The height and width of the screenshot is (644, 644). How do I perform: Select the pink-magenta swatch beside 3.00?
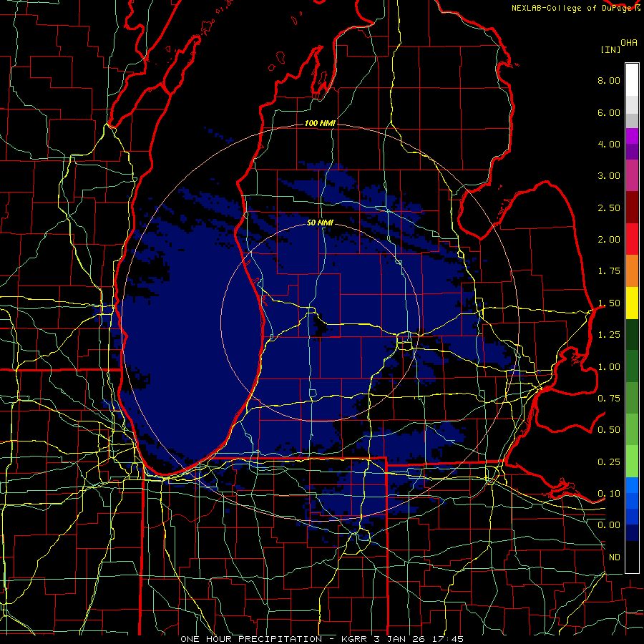[632, 175]
